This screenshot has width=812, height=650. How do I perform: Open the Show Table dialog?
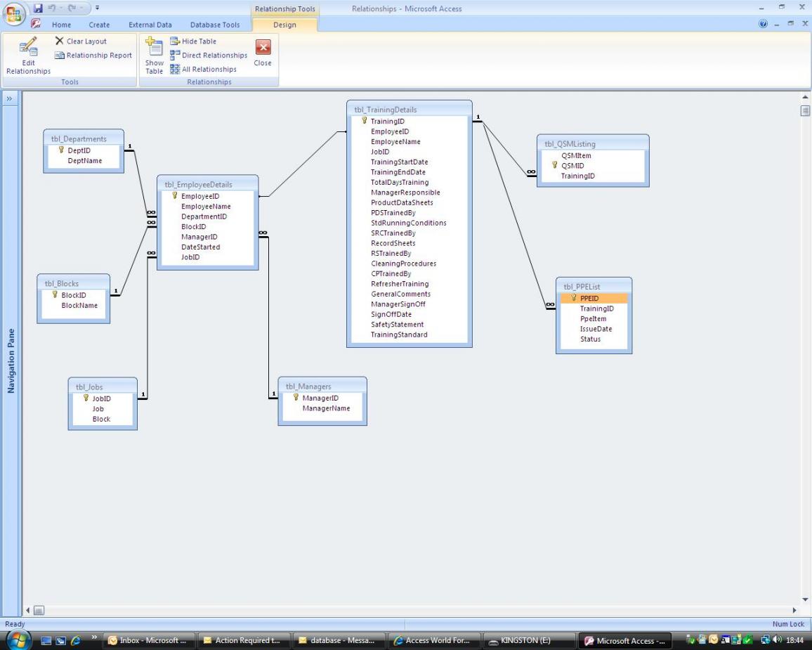tap(155, 56)
